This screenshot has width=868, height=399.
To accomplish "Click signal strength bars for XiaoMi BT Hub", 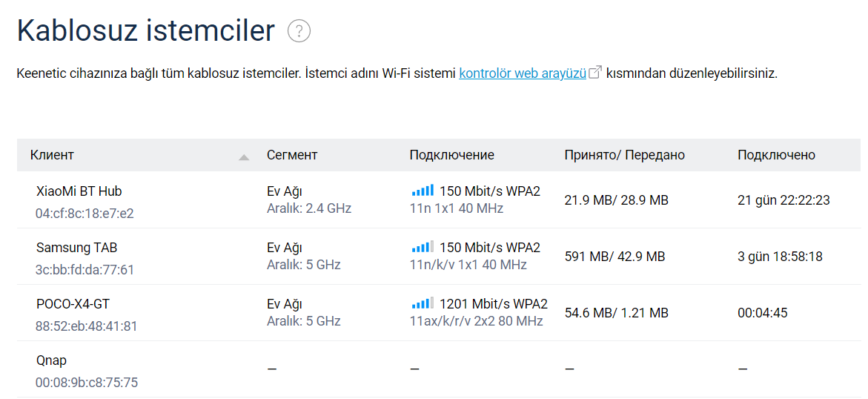I will coord(423,191).
